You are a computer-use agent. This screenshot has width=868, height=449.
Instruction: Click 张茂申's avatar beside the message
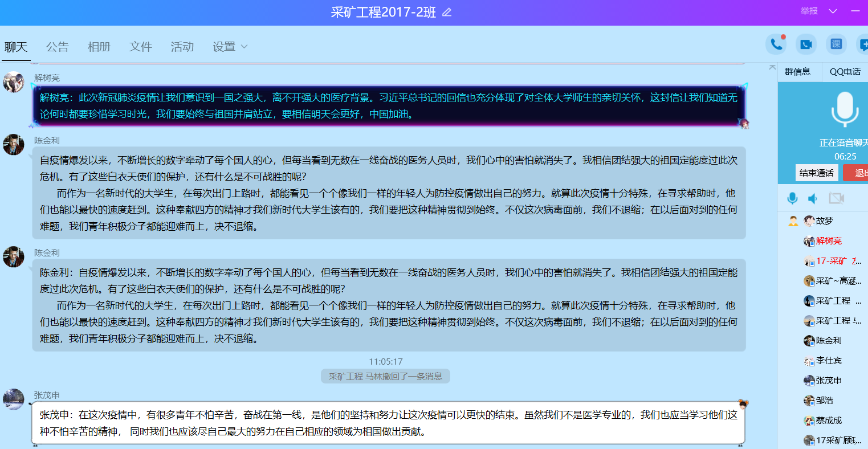pyautogui.click(x=13, y=399)
